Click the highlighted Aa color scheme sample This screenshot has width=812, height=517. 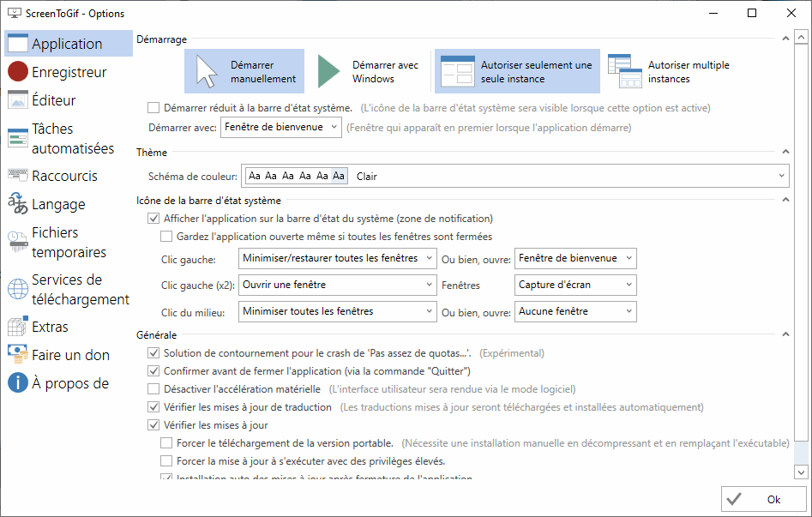tap(339, 176)
